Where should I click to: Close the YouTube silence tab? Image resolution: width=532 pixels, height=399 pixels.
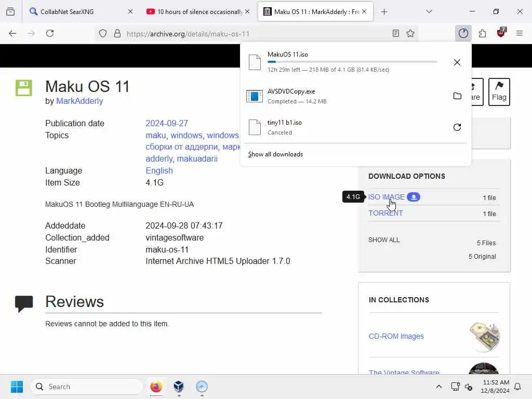tap(247, 11)
